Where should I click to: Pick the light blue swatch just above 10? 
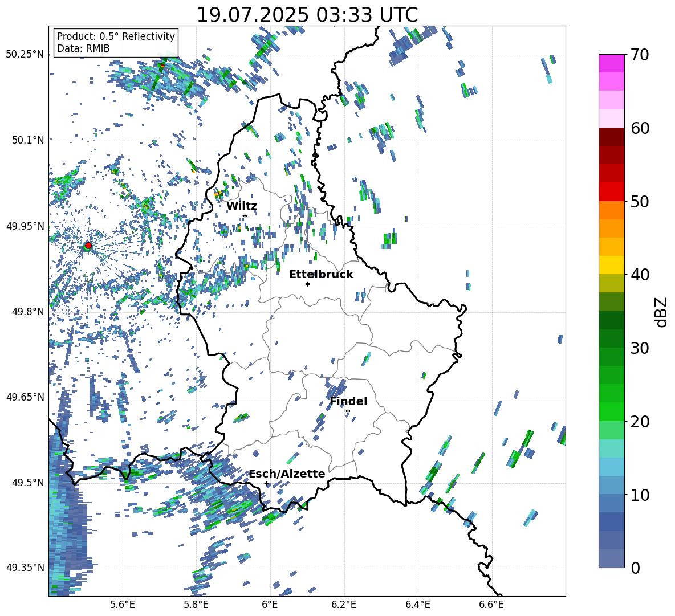pos(612,486)
